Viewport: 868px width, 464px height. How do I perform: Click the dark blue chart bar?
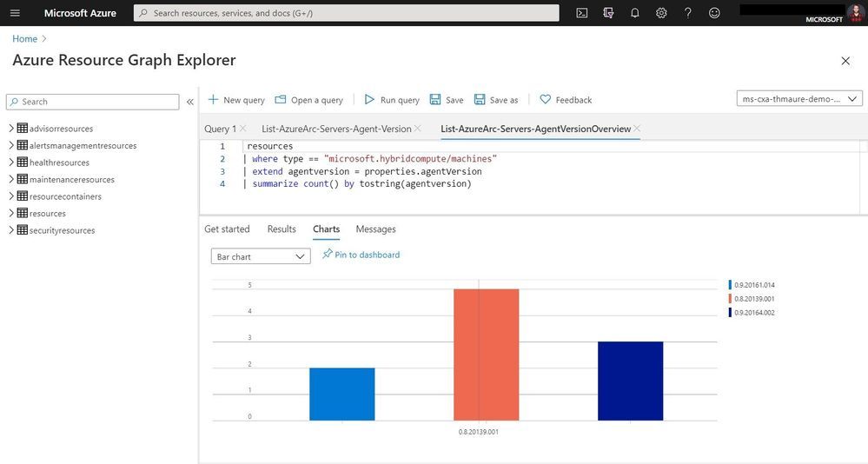(x=631, y=381)
